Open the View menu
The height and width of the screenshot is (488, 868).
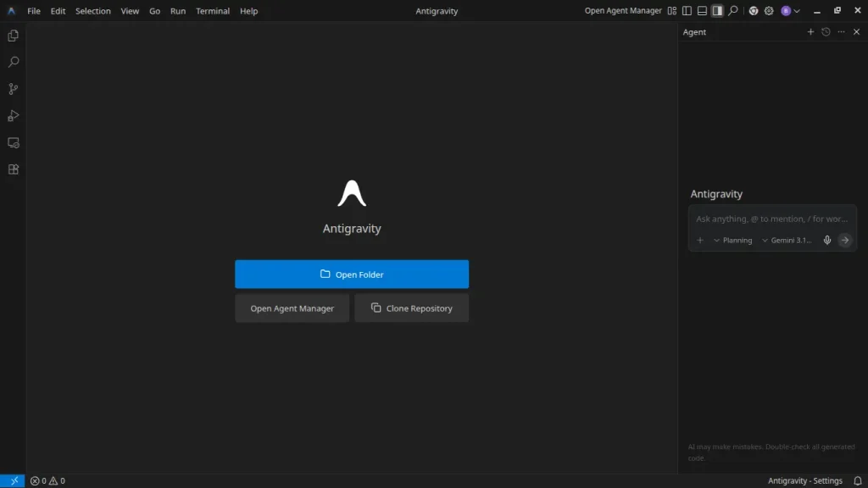[x=129, y=10]
